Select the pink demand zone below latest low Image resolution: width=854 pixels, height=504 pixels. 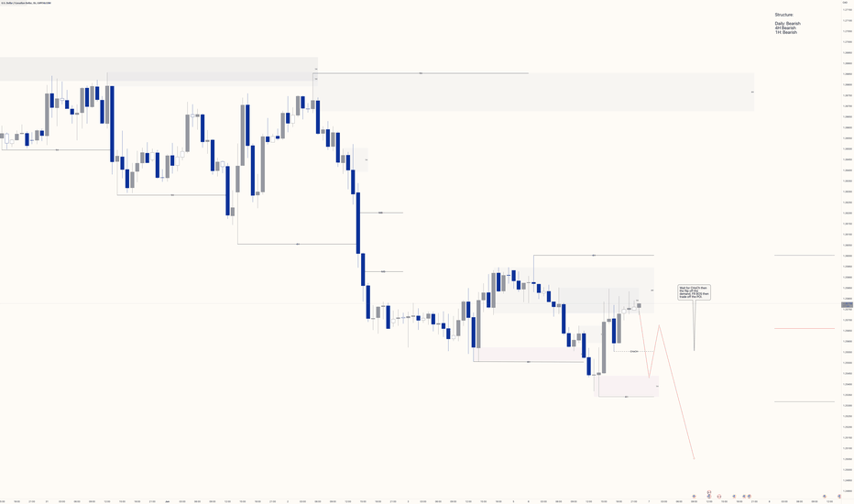click(x=629, y=386)
